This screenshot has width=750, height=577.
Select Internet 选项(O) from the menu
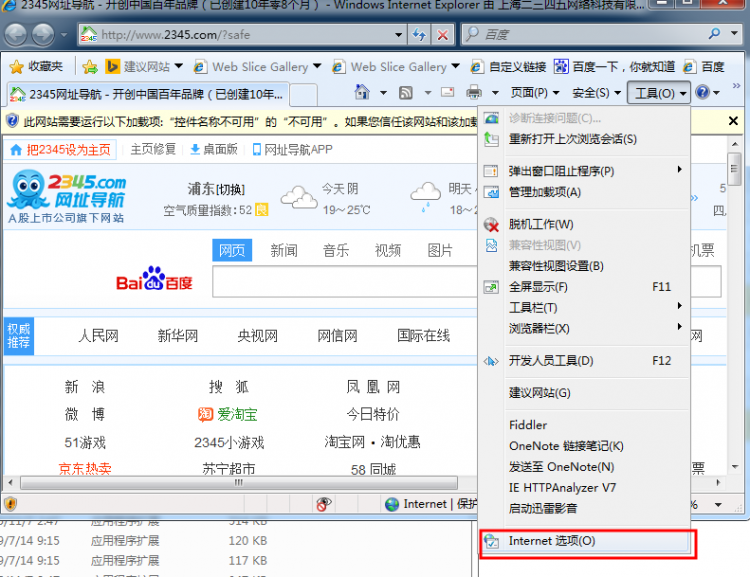point(585,541)
